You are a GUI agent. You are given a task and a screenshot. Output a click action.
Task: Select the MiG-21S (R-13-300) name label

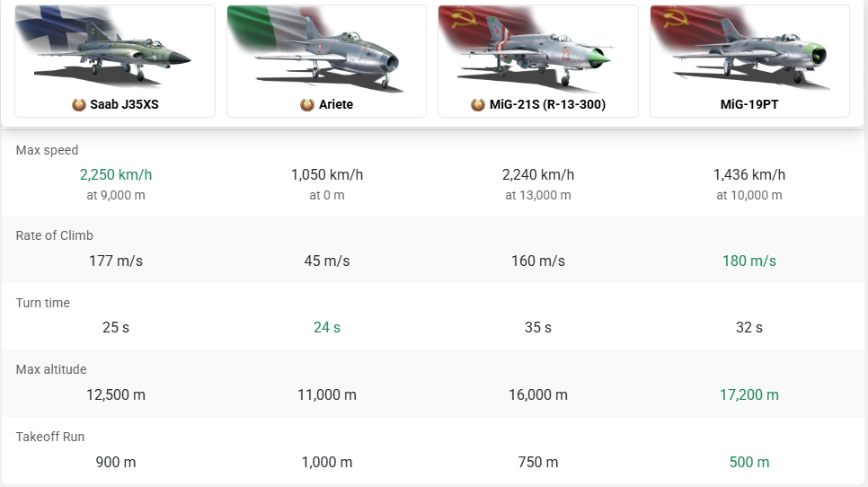coord(547,104)
